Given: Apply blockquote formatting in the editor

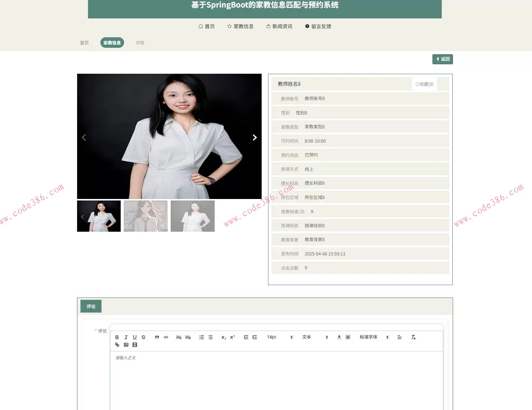Looking at the screenshot, I should coord(157,337).
